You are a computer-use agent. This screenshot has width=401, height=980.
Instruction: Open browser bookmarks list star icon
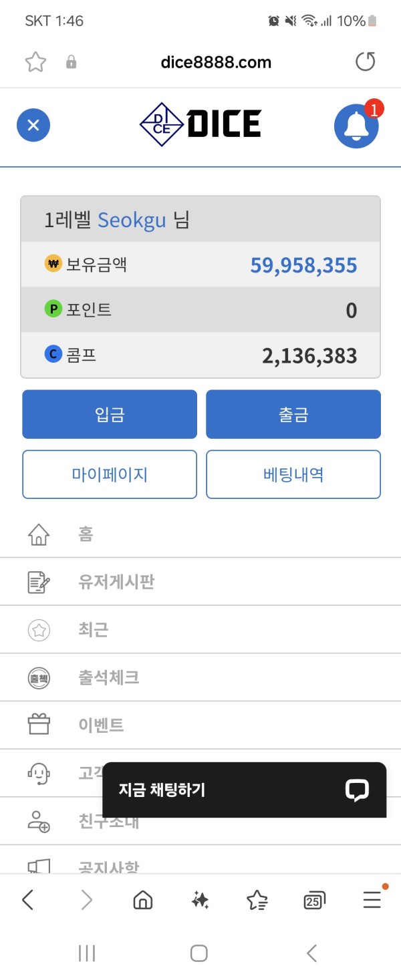(257, 901)
